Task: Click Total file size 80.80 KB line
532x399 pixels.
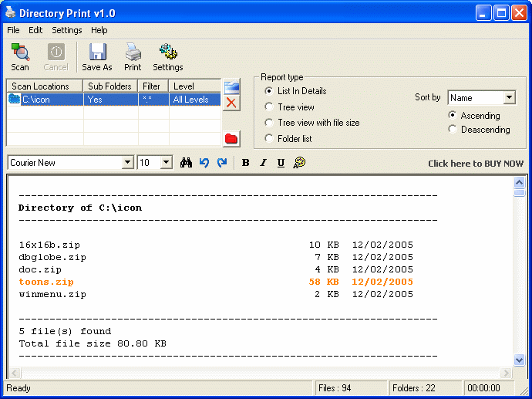Action: [93, 343]
